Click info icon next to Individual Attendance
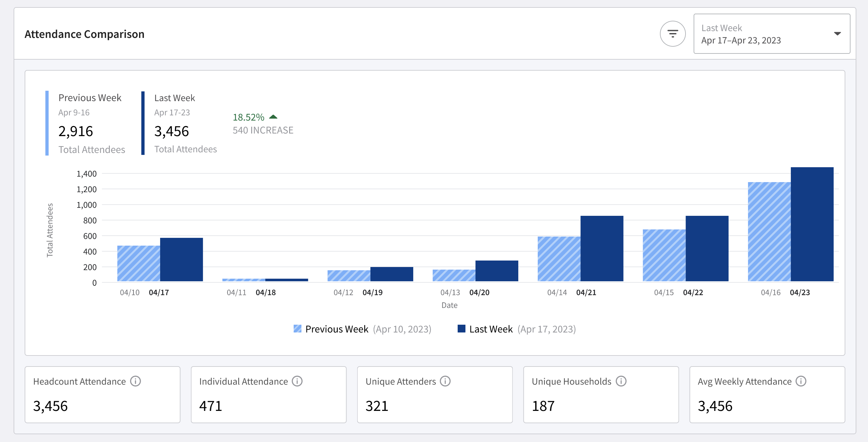This screenshot has height=442, width=868. click(297, 381)
